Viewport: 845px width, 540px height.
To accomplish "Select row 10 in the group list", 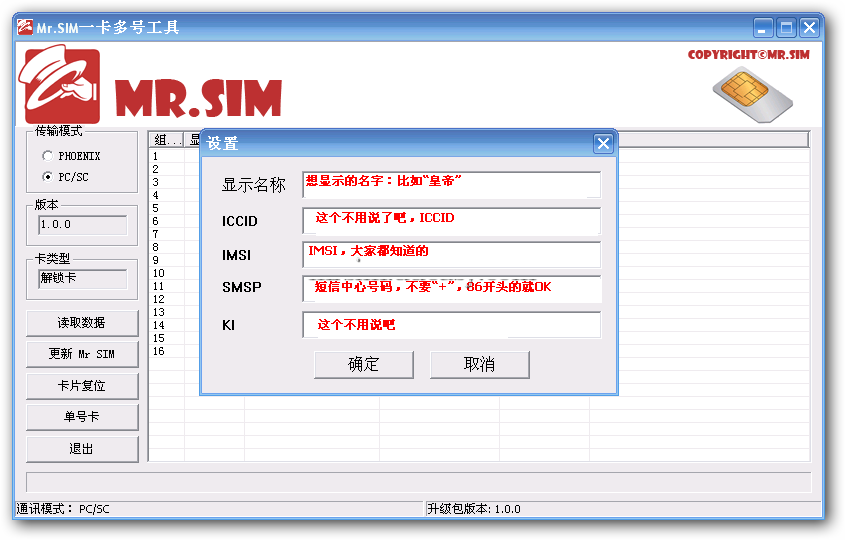I will pyautogui.click(x=158, y=273).
